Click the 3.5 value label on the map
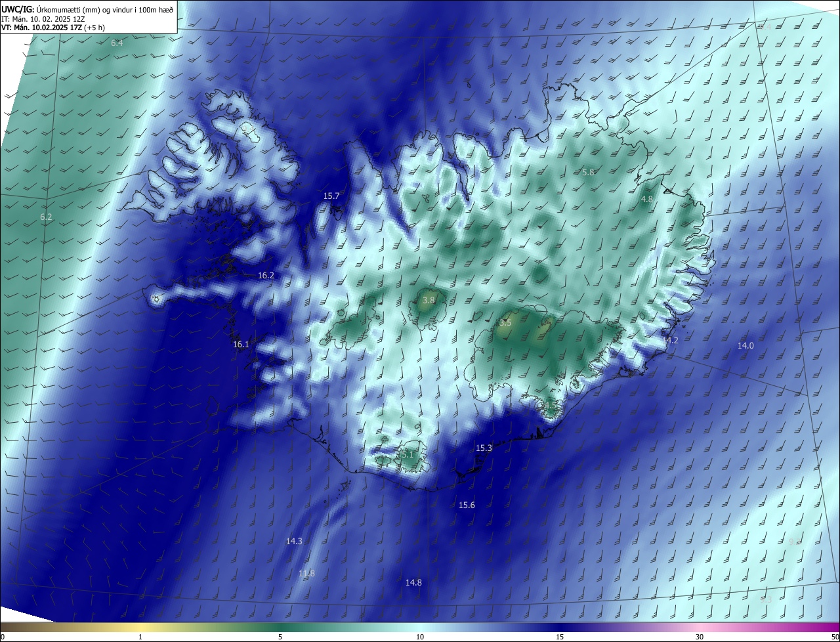 click(x=505, y=323)
